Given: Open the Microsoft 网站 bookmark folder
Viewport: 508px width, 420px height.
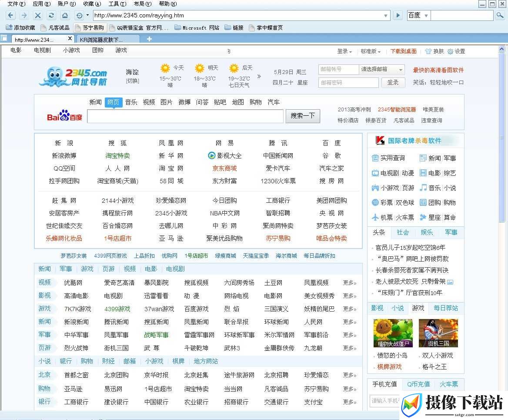Looking at the screenshot, I should click(197, 28).
